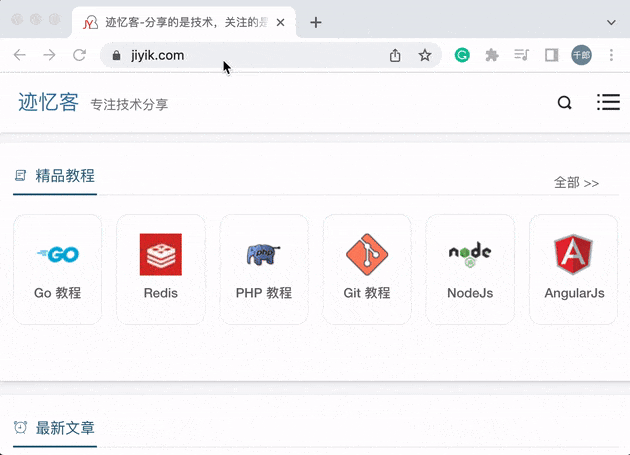
Task: Click the AngularJs shield logo
Action: tap(573, 254)
